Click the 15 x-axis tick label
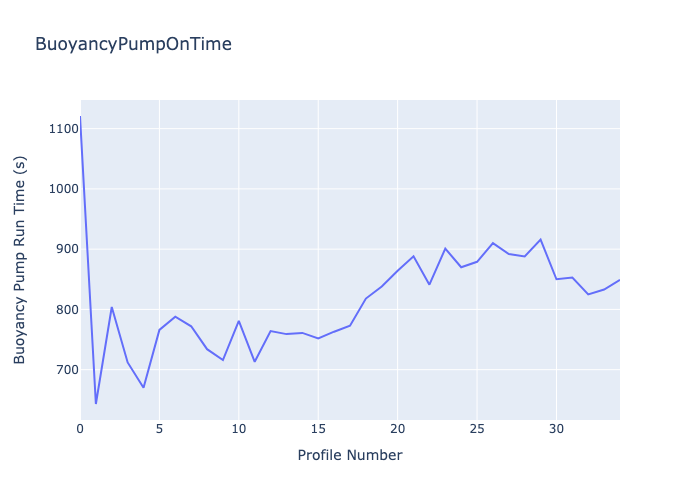The height and width of the screenshot is (500, 700). (x=318, y=428)
